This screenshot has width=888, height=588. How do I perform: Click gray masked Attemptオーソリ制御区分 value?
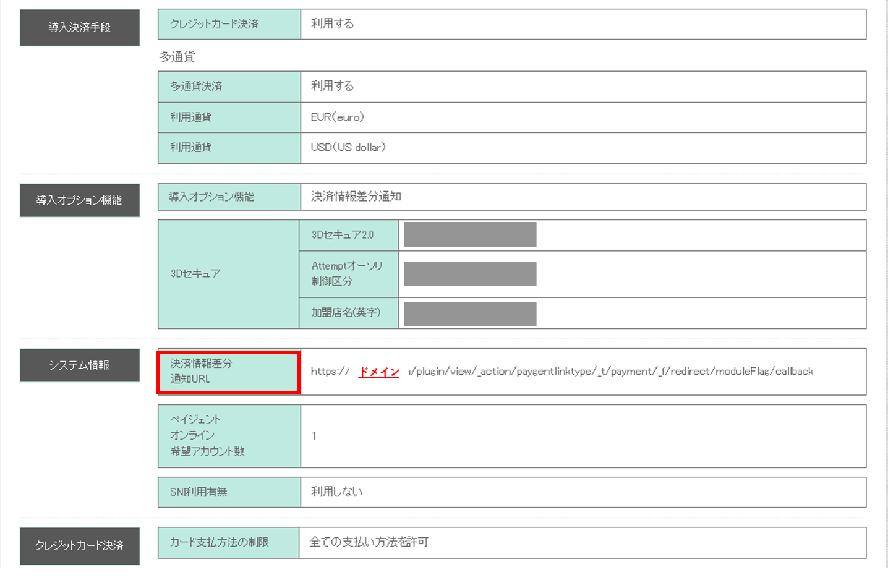(470, 274)
